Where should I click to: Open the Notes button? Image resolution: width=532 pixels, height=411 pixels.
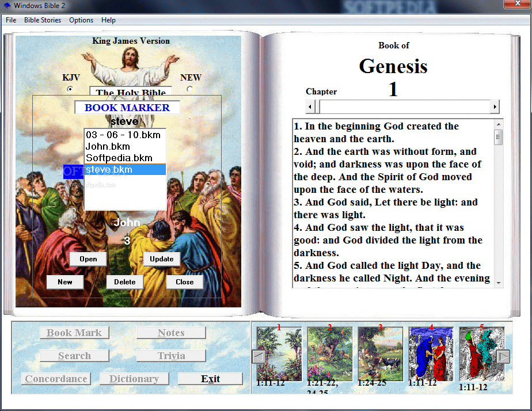[x=172, y=333]
